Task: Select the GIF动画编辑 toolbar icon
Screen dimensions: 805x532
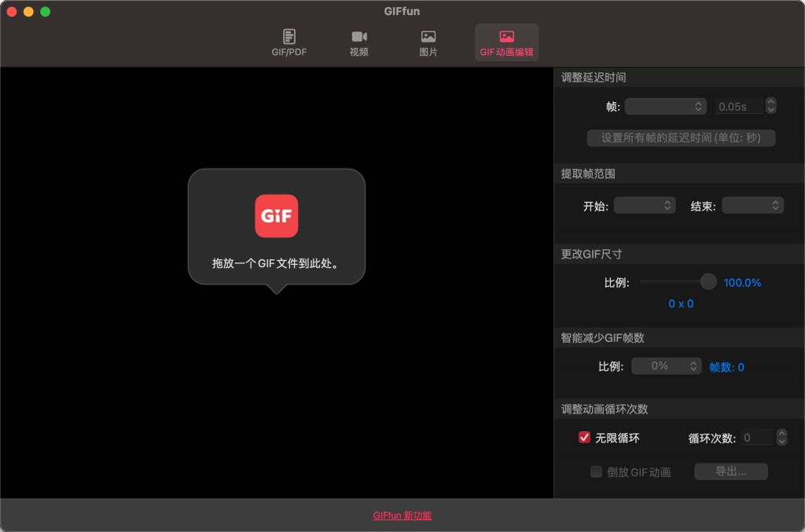Action: (506, 42)
